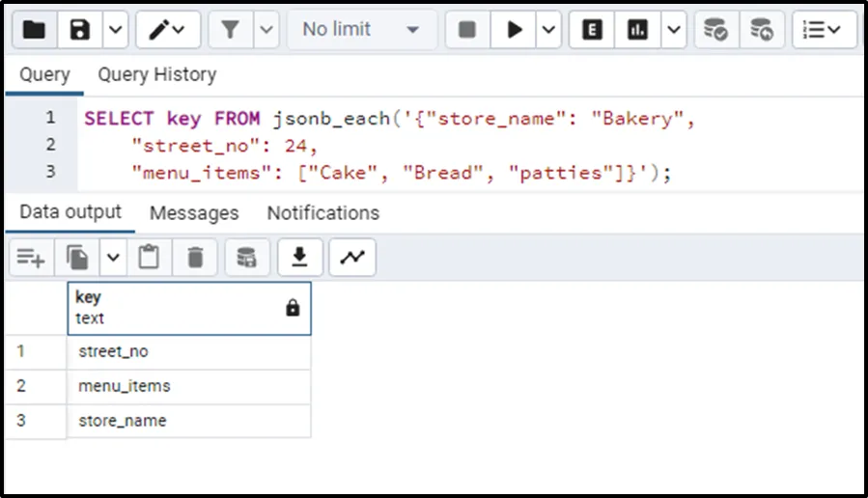Open the No limit rows dropdown
868x498 pixels.
pos(360,30)
